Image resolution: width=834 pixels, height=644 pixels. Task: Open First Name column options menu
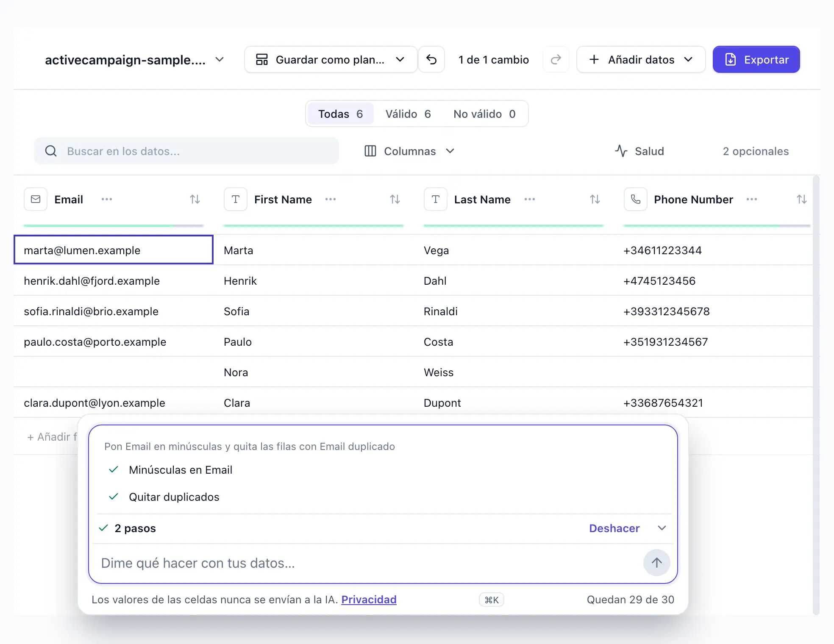(331, 199)
